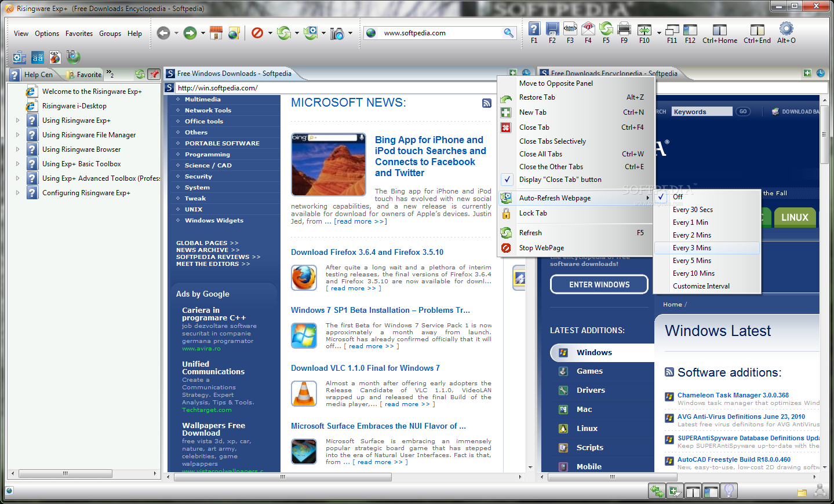Click the LINUX green tab button

(795, 217)
